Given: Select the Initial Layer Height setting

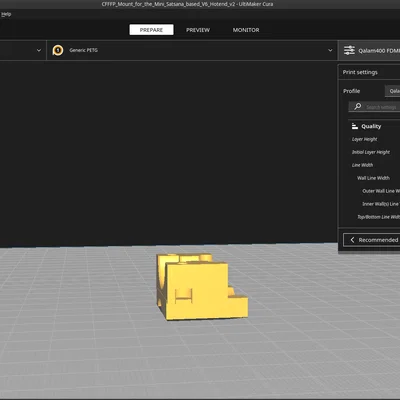Looking at the screenshot, I should [371, 152].
